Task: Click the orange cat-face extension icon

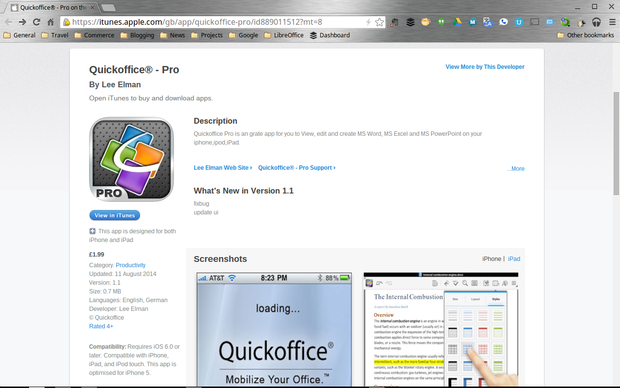Action: [426, 22]
